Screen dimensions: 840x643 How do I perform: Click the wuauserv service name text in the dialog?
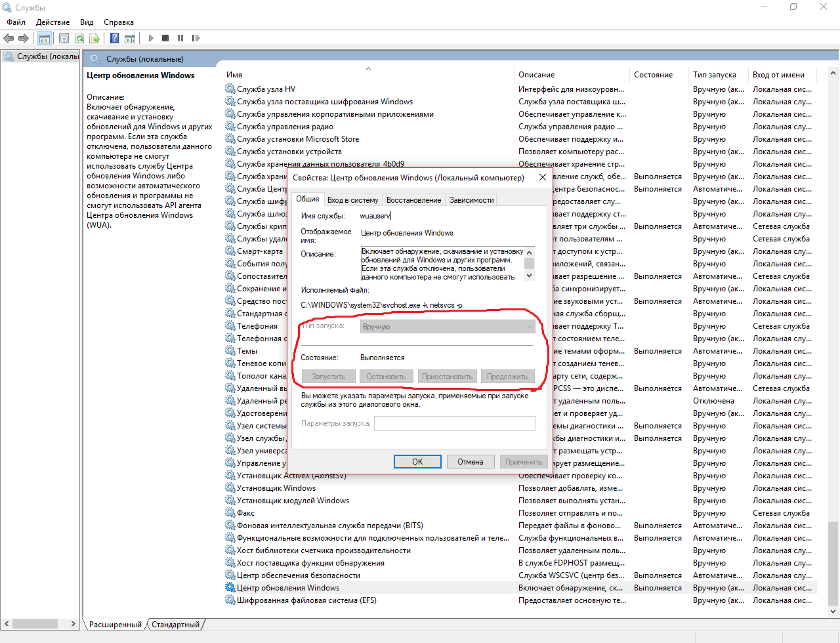tap(375, 216)
